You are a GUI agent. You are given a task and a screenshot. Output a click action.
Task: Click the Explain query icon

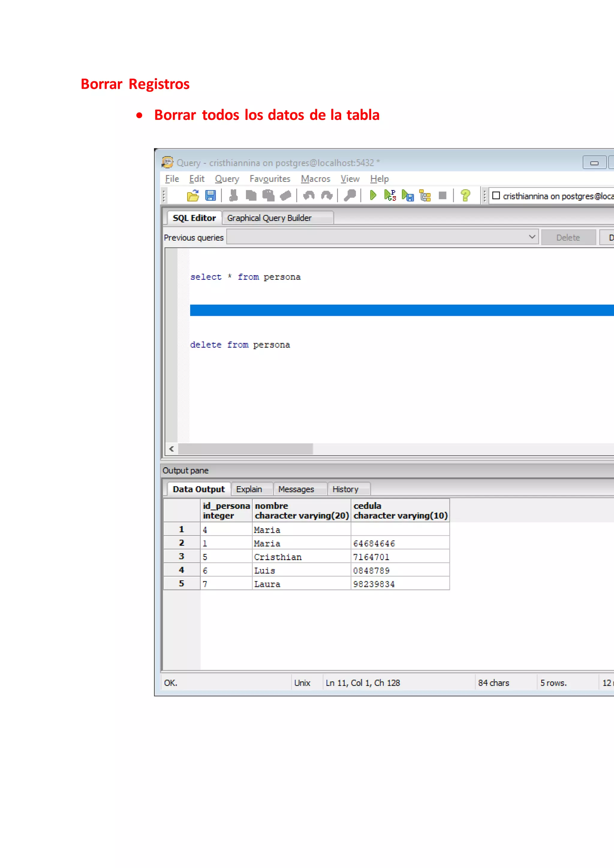pos(425,195)
